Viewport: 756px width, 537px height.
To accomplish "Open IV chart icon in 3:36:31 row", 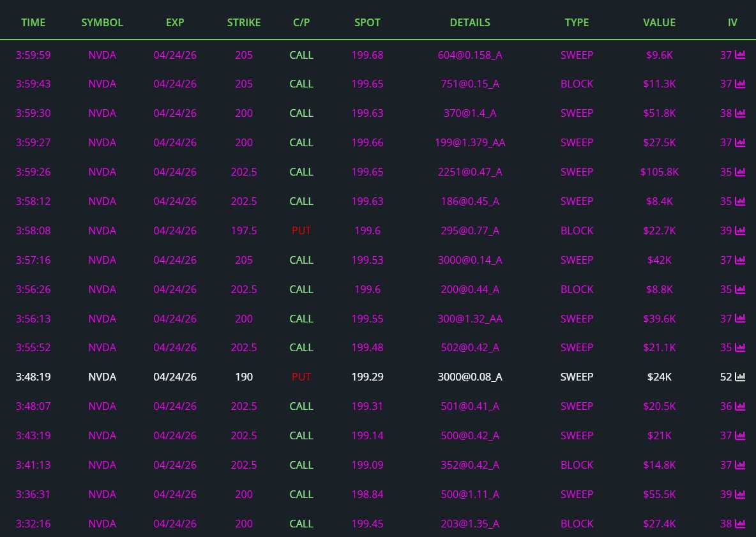I will coord(739,494).
